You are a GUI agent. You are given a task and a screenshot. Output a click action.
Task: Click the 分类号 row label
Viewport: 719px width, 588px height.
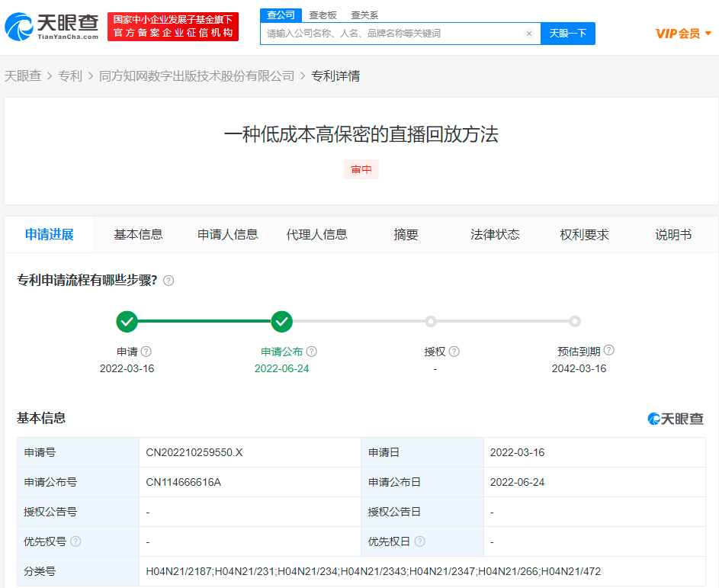[x=40, y=571]
